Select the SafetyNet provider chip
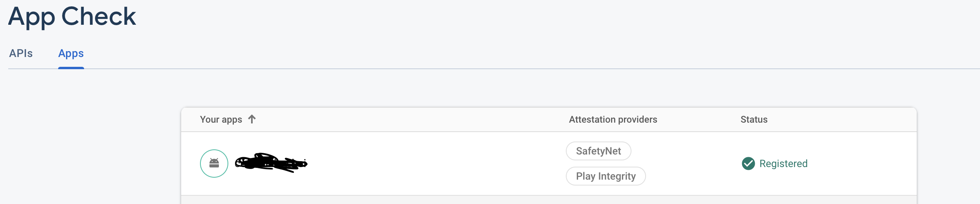Screen dimensions: 980x204 (x=598, y=151)
